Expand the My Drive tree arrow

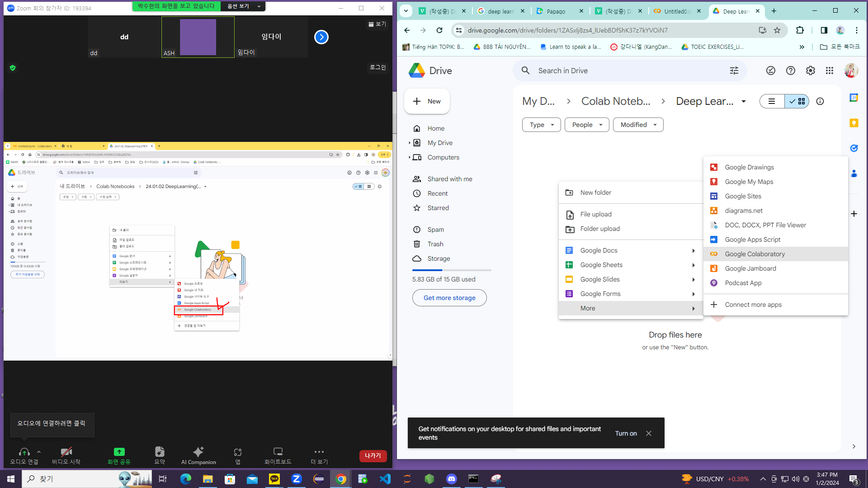[410, 143]
